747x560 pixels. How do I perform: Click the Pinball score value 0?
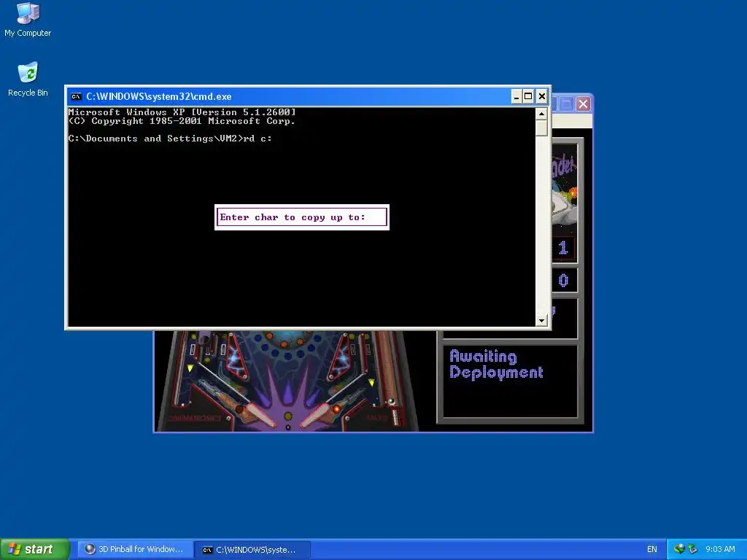click(x=563, y=281)
